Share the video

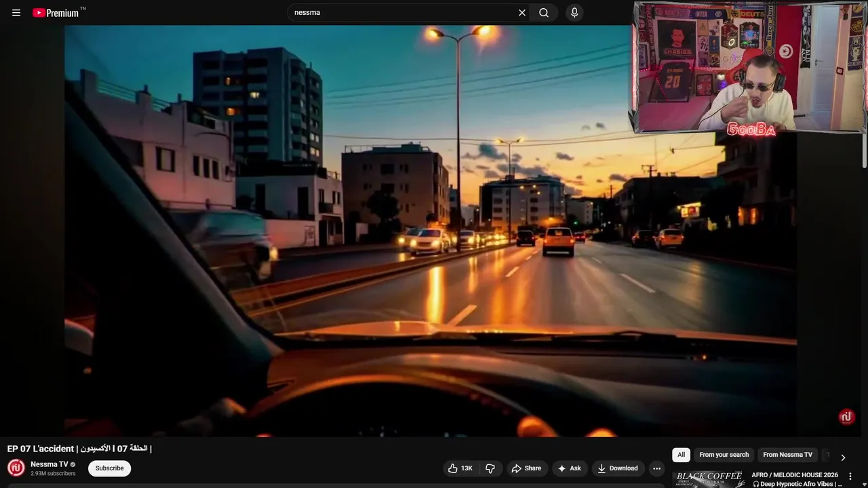[x=527, y=468]
